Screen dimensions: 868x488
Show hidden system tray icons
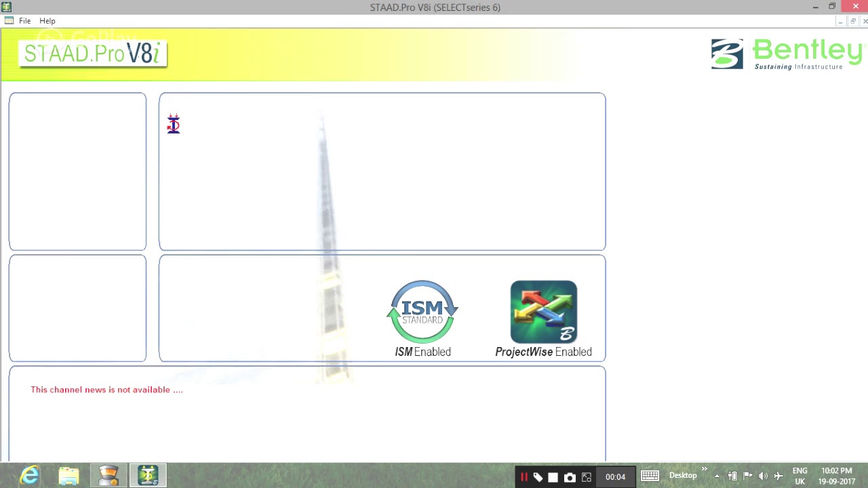tap(717, 476)
